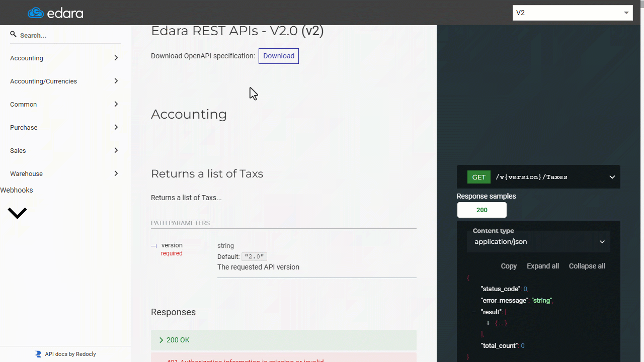This screenshot has height=362, width=644.
Task: Open the application/json content type dropdown
Action: (538, 242)
